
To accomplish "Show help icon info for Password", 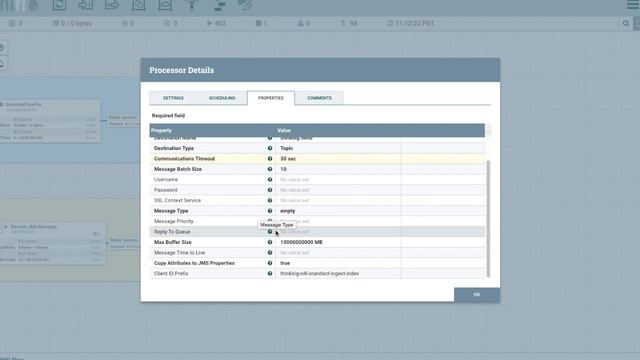I will pyautogui.click(x=270, y=190).
